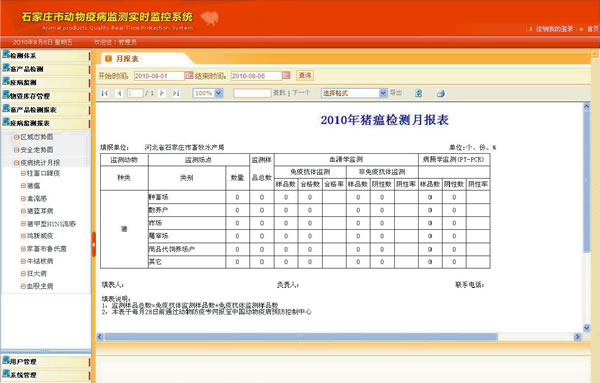This screenshot has width=600, height=383.
Task: Click 下一个 to find next match
Action: click(301, 93)
